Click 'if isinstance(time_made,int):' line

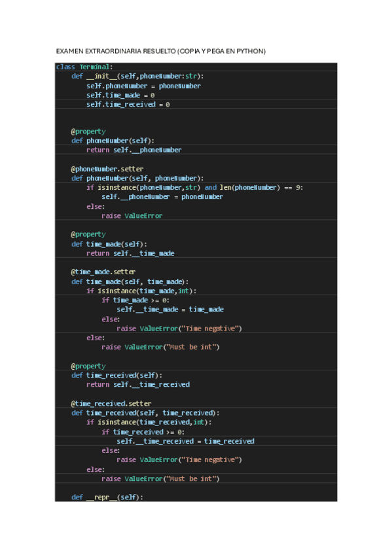pyautogui.click(x=141, y=291)
